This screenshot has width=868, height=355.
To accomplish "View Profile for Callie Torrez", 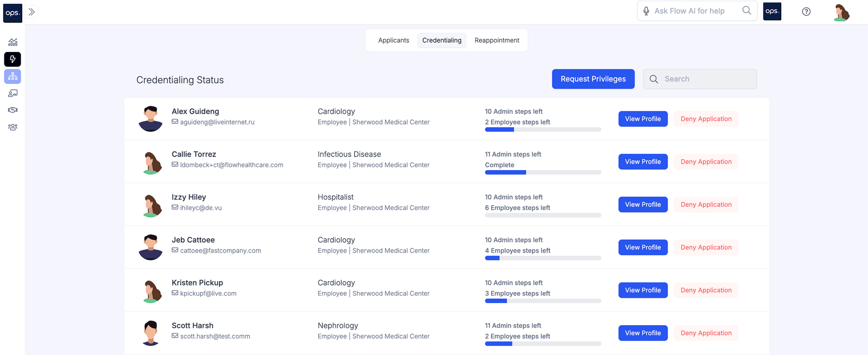I will pyautogui.click(x=642, y=162).
